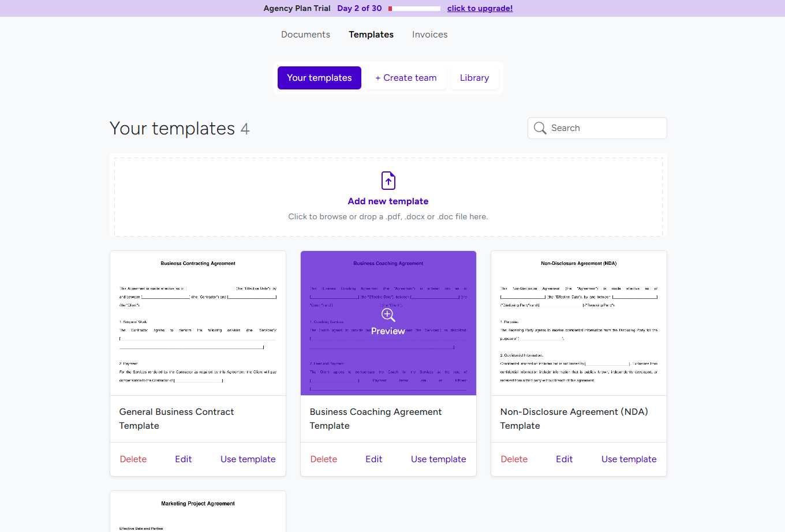
Task: Use the Business Coaching Agreement template
Action: 438,459
